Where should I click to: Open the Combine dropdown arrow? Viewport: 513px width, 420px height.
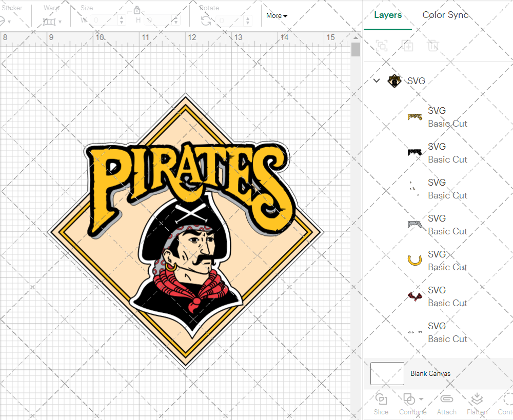[421, 399]
